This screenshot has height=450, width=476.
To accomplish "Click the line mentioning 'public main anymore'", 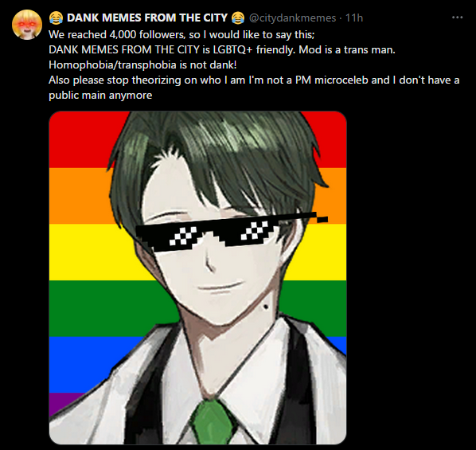I will coord(100,96).
